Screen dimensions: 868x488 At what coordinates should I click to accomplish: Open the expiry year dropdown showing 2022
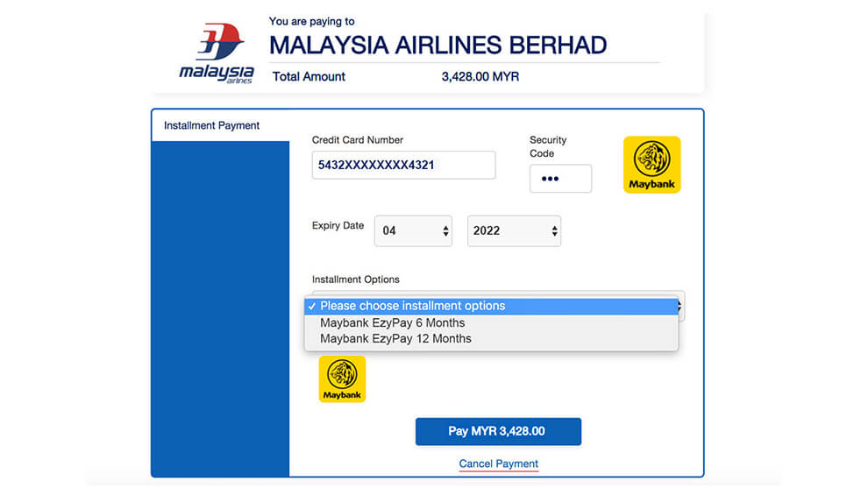(x=514, y=231)
